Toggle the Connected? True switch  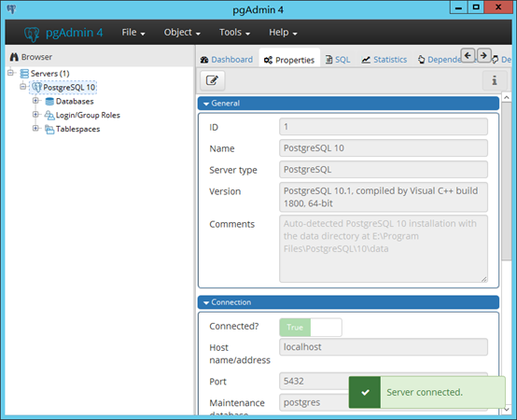[310, 327]
